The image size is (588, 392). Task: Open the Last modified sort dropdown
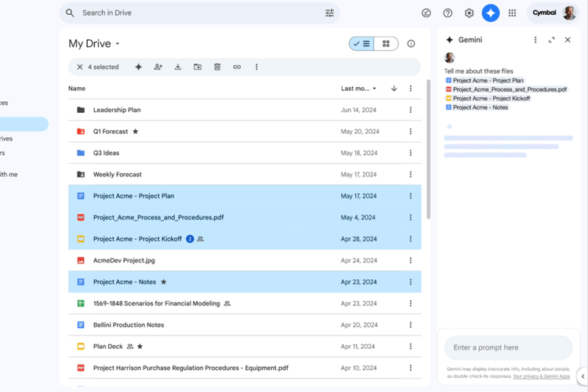(x=358, y=89)
